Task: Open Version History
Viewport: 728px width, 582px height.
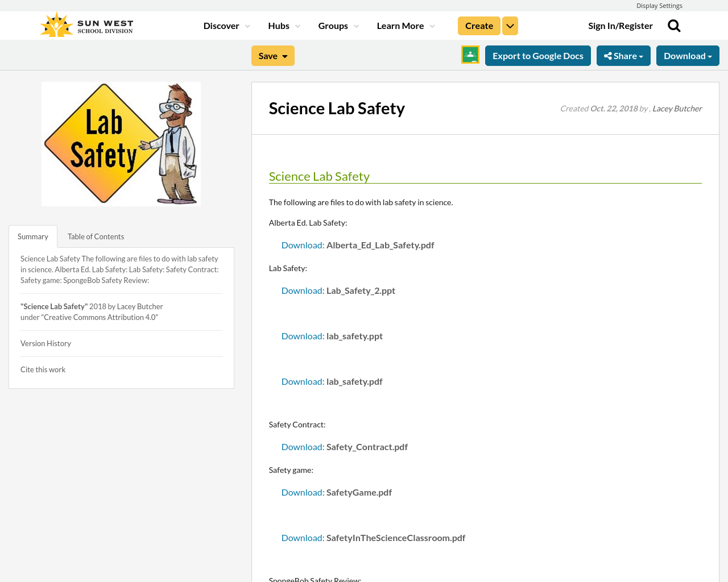Action: [x=45, y=342]
